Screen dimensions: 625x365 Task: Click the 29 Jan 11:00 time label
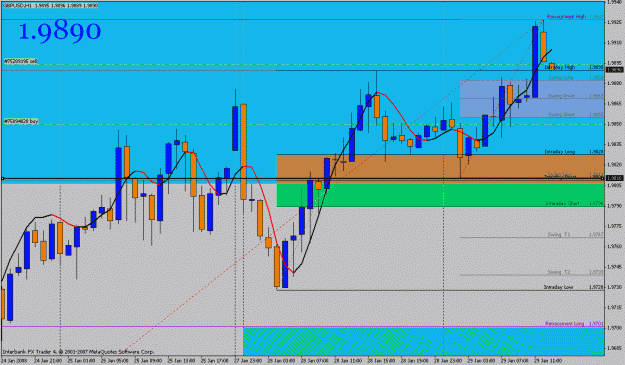pos(548,361)
